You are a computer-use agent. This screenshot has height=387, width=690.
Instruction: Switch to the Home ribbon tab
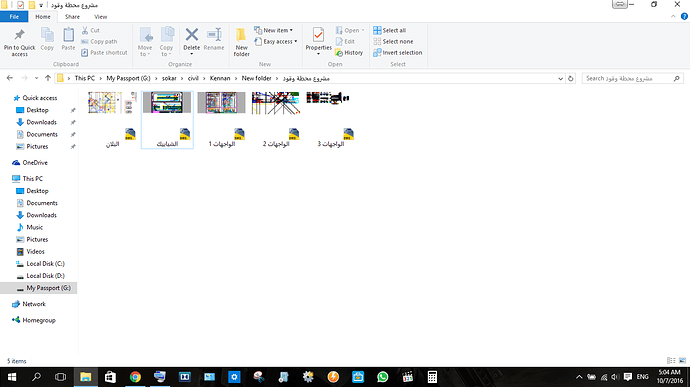point(43,17)
